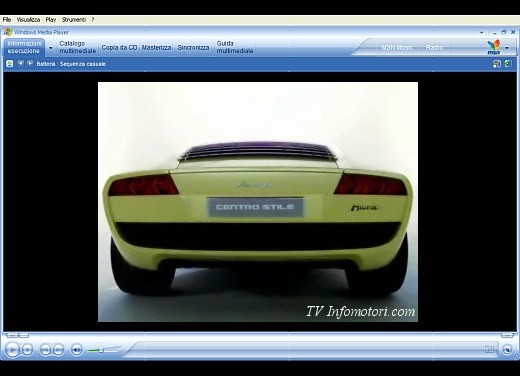Switch to skin mode with the bottom-right button

[507, 349]
